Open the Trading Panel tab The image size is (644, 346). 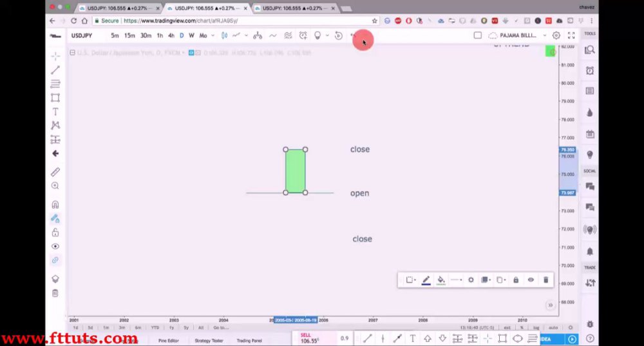click(249, 341)
